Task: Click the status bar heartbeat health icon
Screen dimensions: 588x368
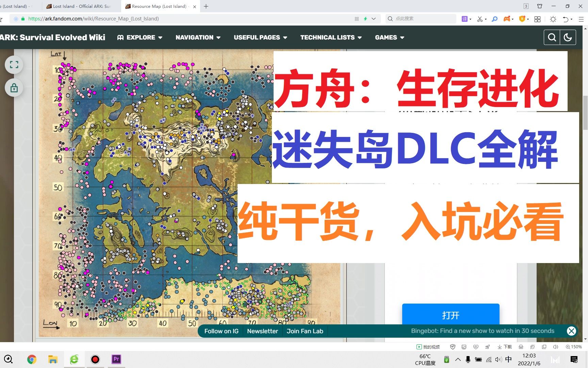Action: tap(476, 347)
